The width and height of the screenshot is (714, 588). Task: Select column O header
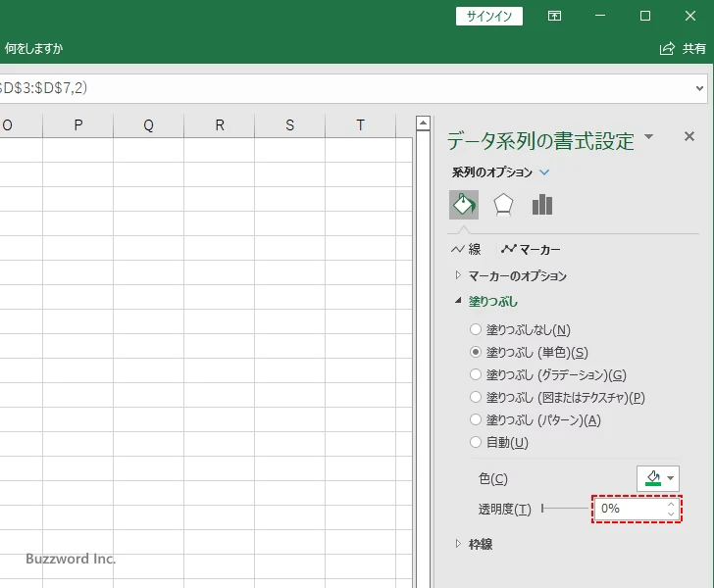[x=21, y=124]
